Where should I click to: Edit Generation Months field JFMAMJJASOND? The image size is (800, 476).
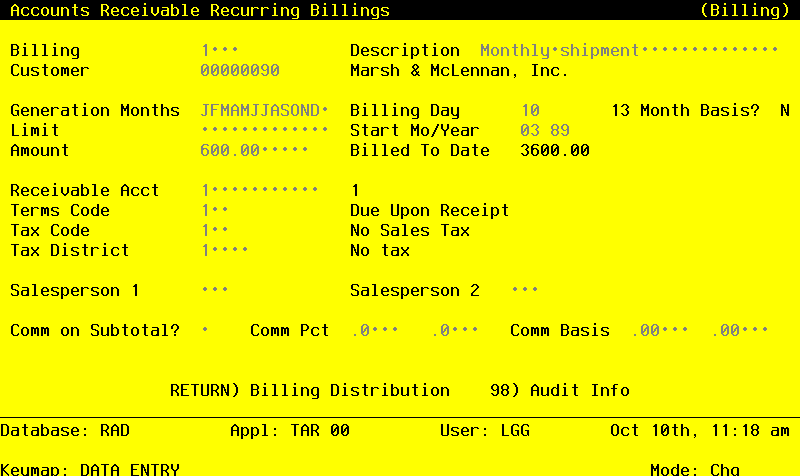click(x=264, y=110)
